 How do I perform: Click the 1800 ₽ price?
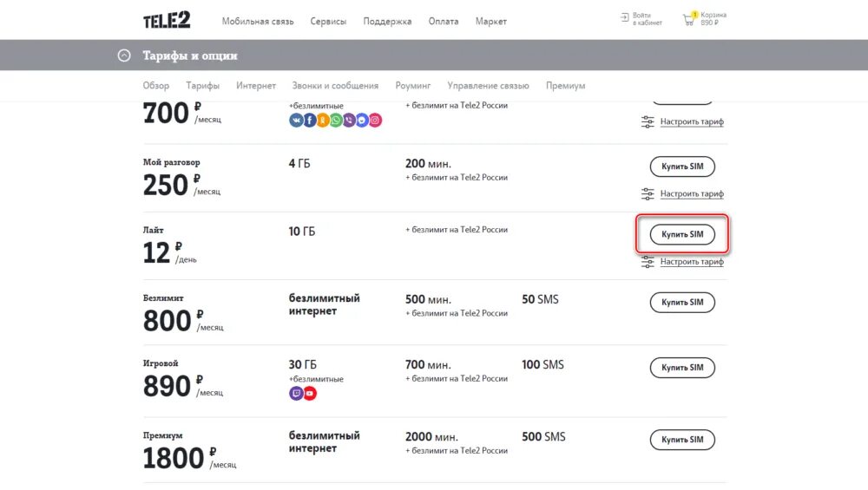click(189, 458)
